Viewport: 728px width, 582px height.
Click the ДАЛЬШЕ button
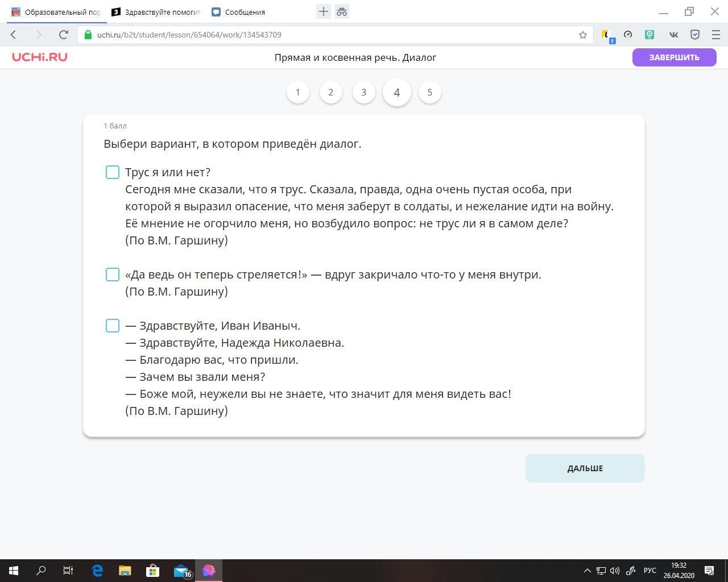[x=585, y=468]
